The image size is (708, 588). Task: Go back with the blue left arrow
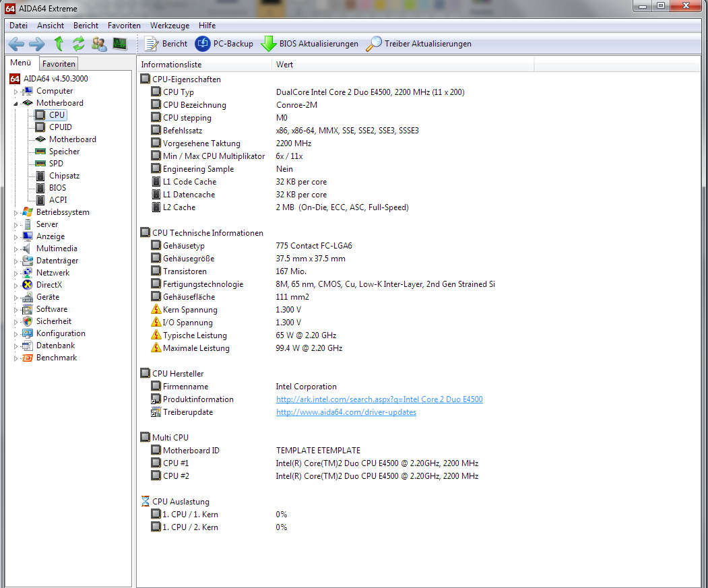coord(16,44)
